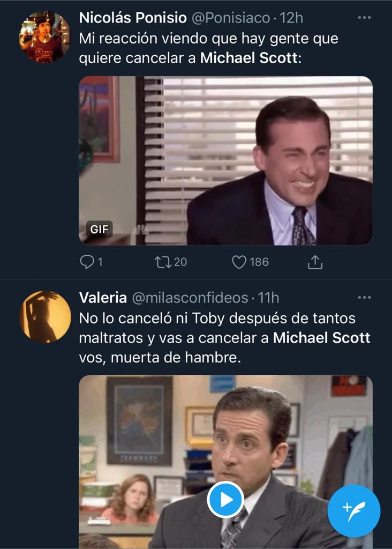The height and width of the screenshot is (549, 392).
Task: Open more options on Nicolás Ponisio's tweet
Action: pyautogui.click(x=364, y=18)
